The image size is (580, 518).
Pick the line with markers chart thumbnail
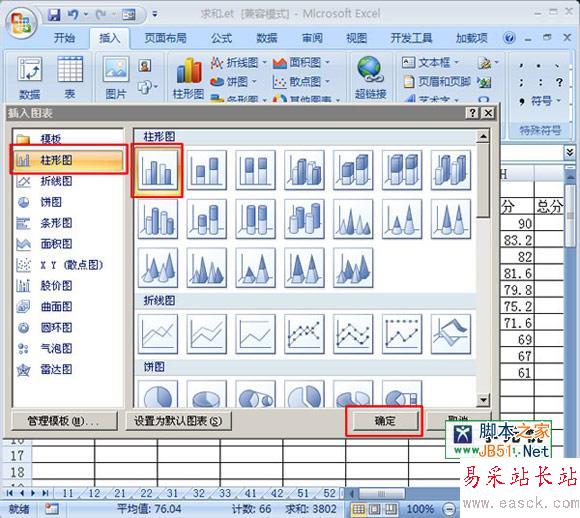click(x=304, y=334)
